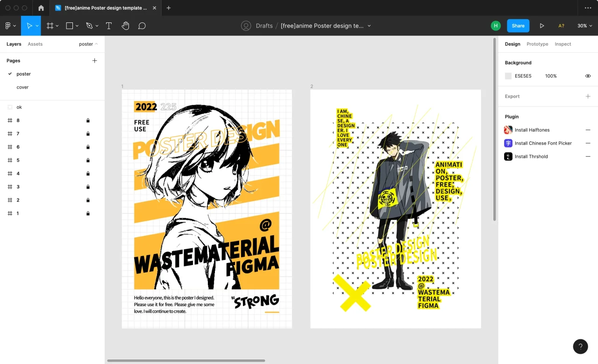Run Install Chinese Font Picker plugin
The image size is (598, 364).
543,143
